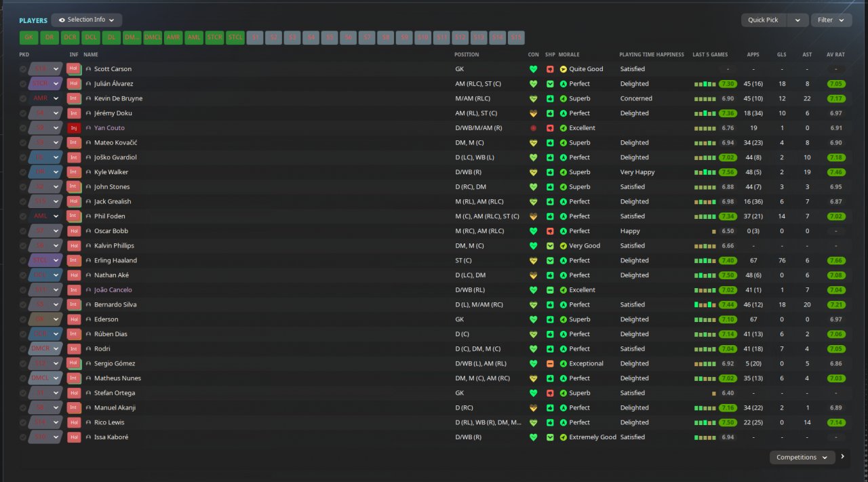Click Sergio Gómez's match sharpness icon
Image resolution: width=868 pixels, height=482 pixels.
550,363
